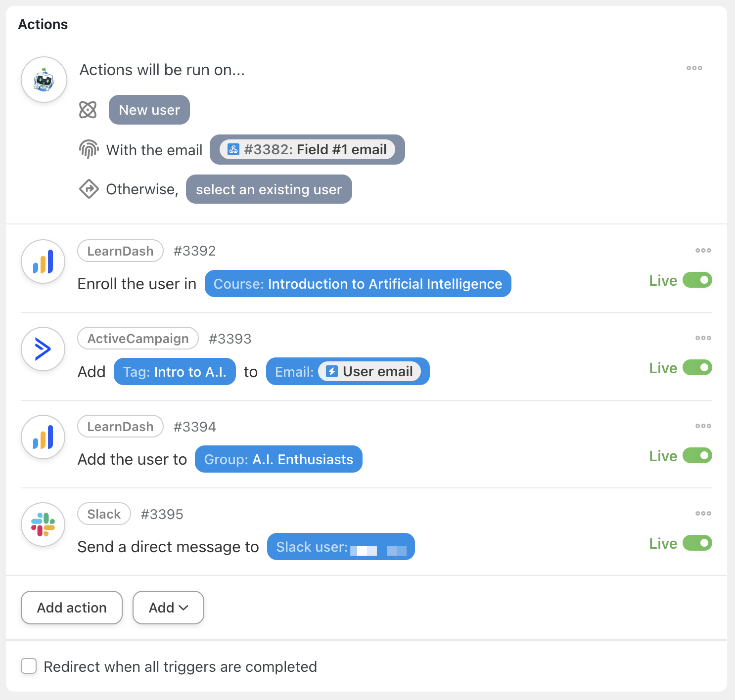Click the LearnDash icon for action #3392
The height and width of the screenshot is (700, 735).
click(x=43, y=262)
